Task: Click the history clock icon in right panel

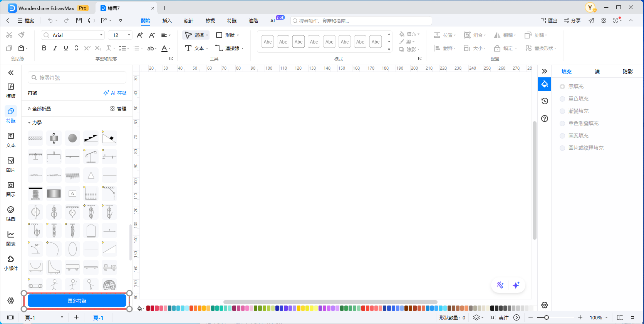Action: [545, 101]
